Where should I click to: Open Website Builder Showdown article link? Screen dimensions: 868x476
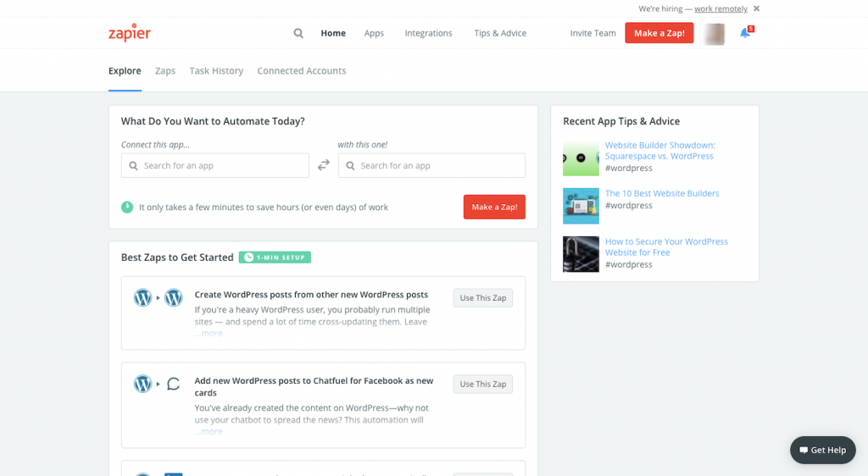point(659,151)
